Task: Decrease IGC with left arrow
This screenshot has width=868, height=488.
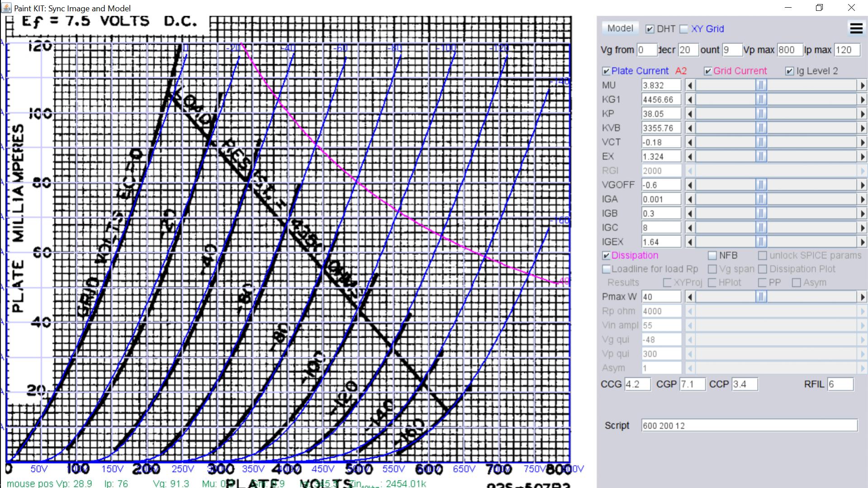Action: click(690, 227)
